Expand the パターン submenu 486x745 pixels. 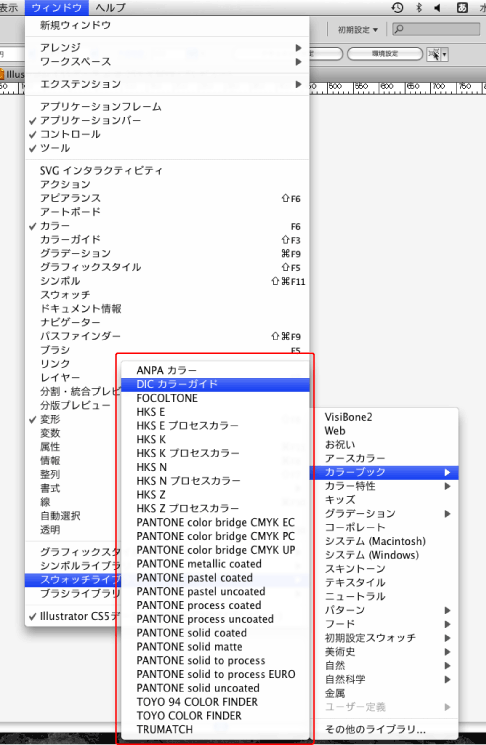[384, 610]
